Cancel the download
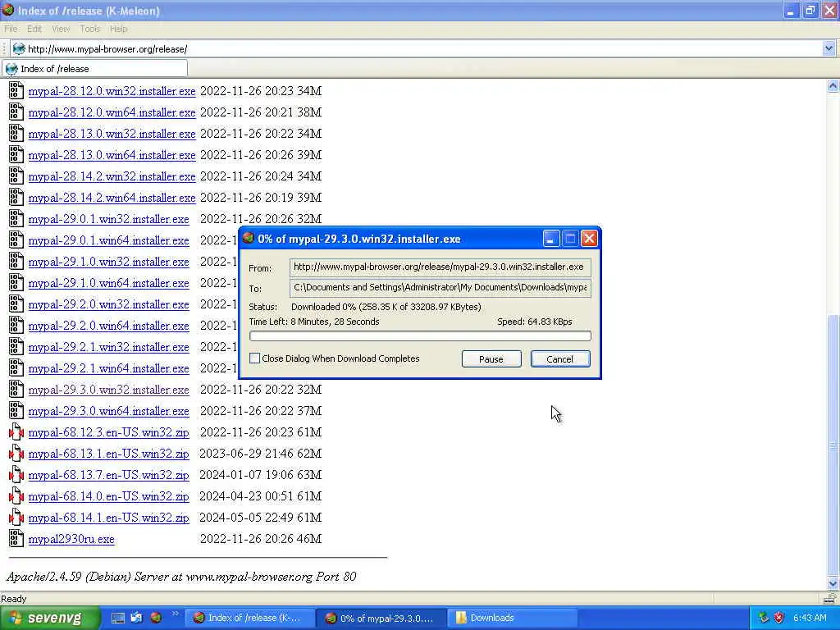Screen dimensions: 840x630 click(560, 359)
